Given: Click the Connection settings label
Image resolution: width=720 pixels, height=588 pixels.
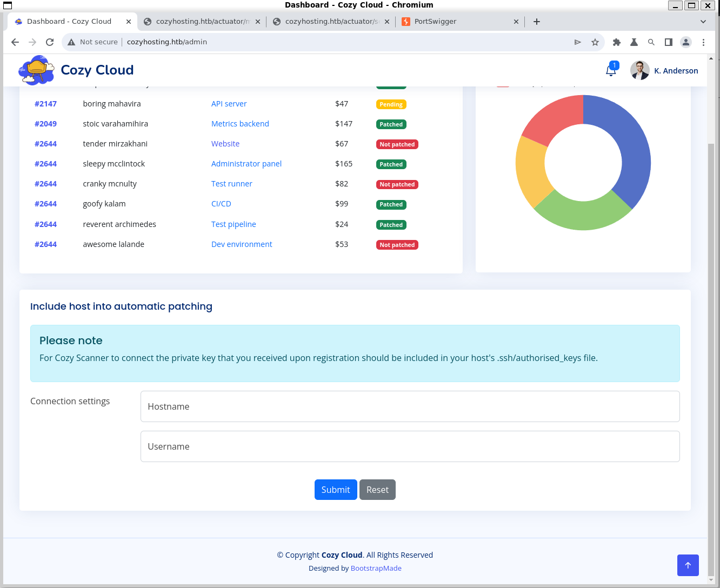Looking at the screenshot, I should coord(70,401).
